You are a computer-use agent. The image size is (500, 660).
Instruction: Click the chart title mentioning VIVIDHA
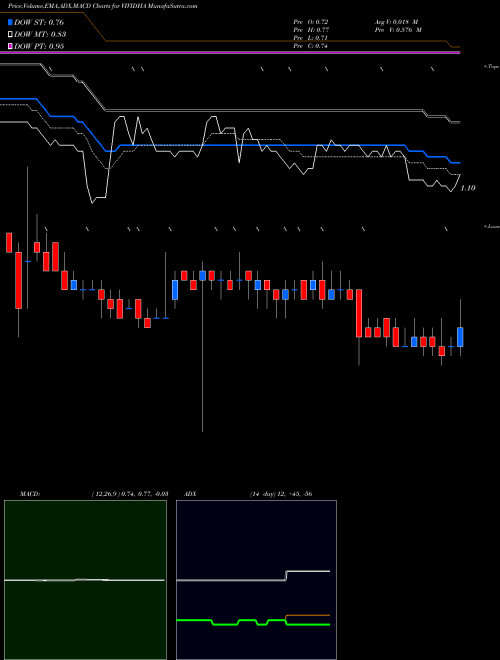[x=102, y=6]
